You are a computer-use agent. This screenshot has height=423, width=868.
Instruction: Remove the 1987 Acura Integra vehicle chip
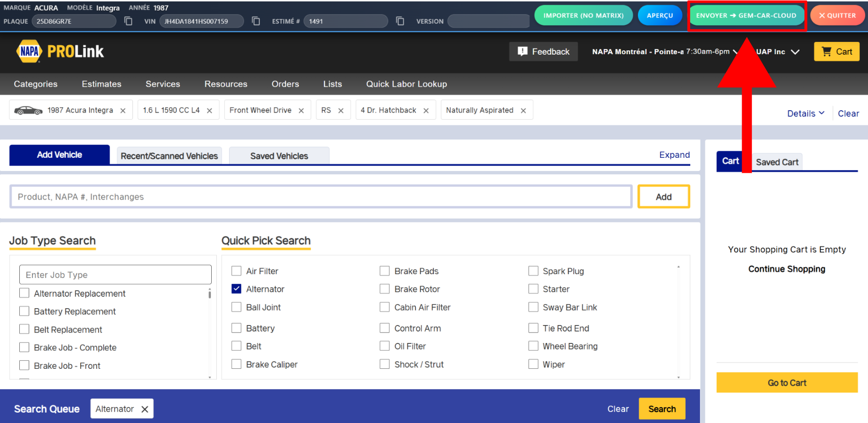click(123, 111)
